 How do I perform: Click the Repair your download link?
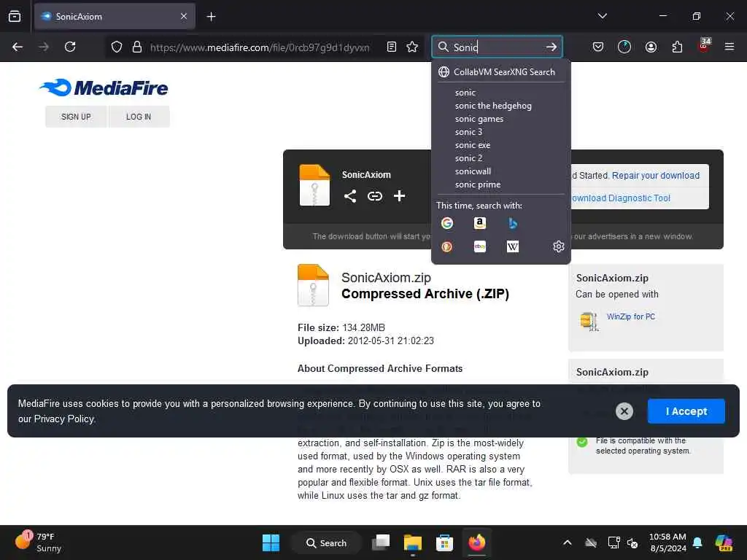656,175
